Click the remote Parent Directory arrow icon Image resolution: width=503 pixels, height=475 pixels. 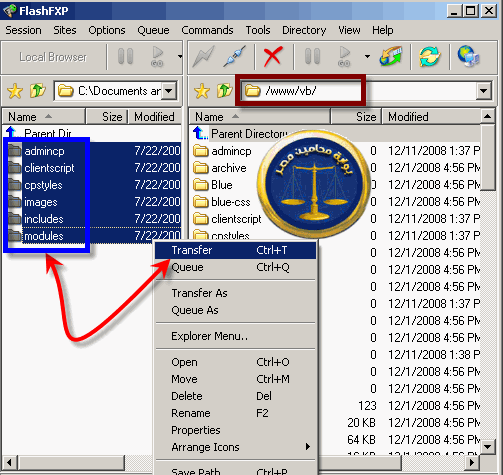(200, 133)
